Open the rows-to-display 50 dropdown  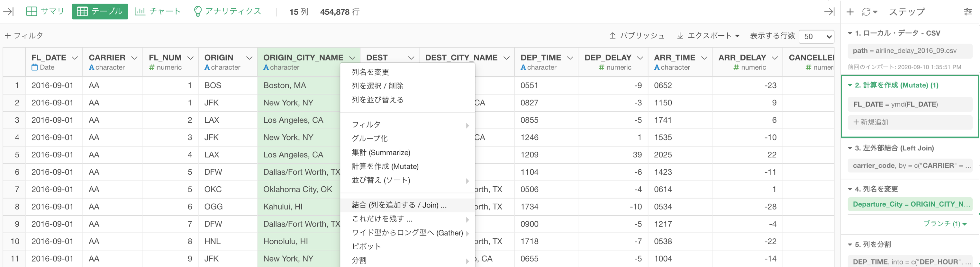[816, 37]
